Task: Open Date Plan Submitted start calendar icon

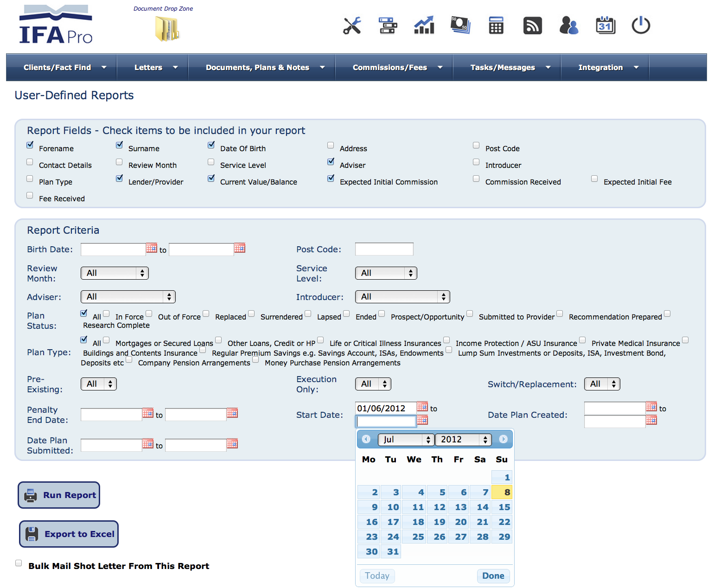Action: click(148, 443)
